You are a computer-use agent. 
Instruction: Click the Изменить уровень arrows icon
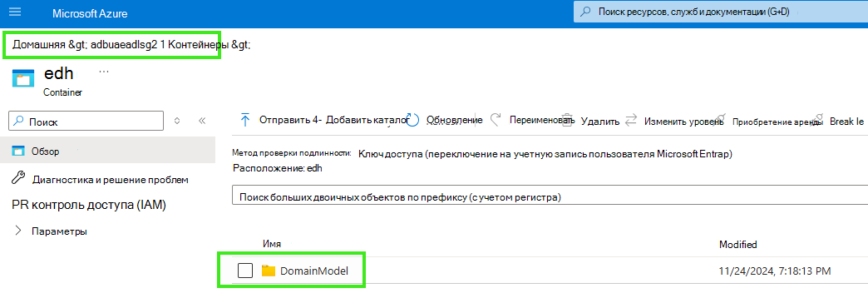click(631, 120)
